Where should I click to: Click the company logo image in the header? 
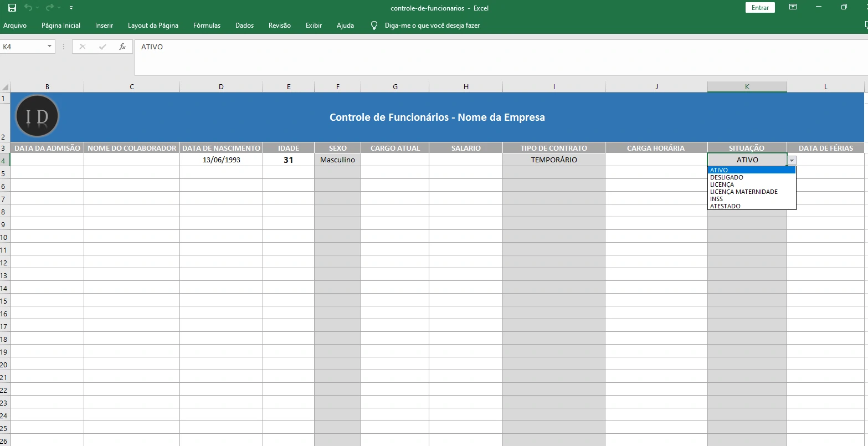click(x=37, y=116)
